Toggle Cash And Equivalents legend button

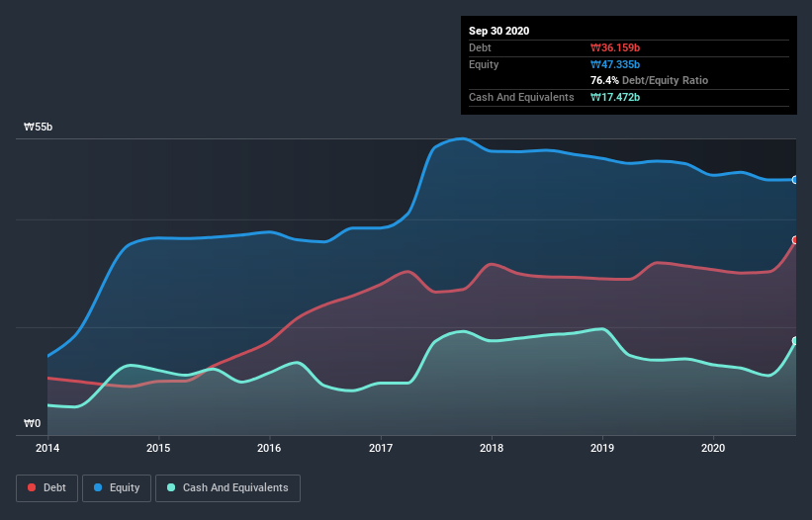227,488
